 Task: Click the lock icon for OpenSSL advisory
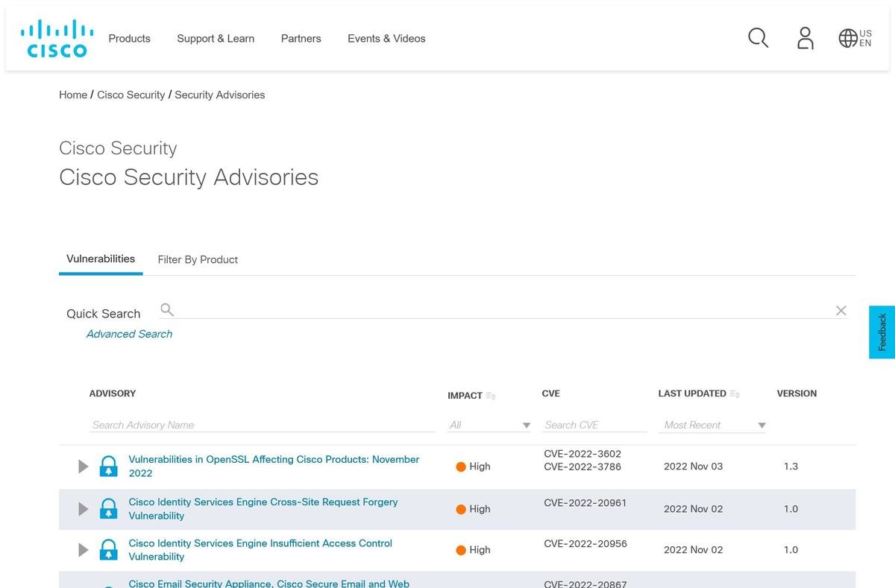(x=109, y=467)
